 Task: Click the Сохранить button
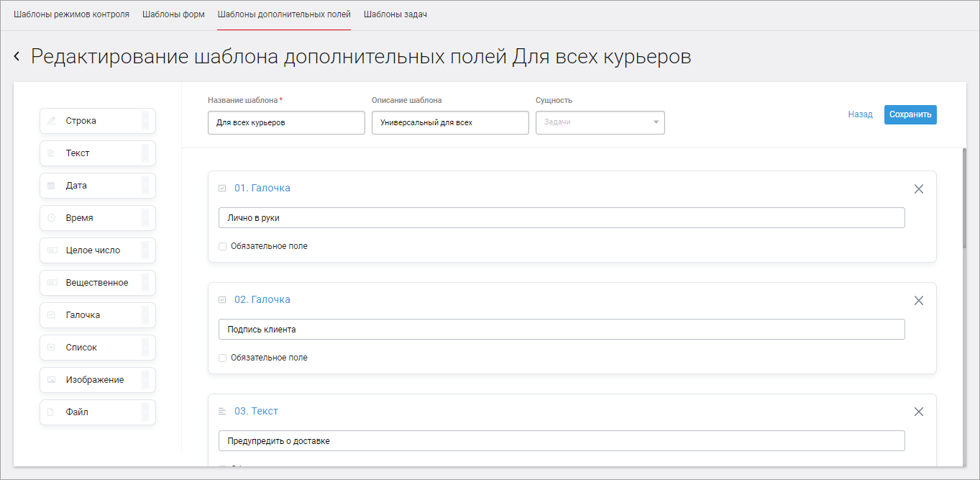click(x=910, y=114)
